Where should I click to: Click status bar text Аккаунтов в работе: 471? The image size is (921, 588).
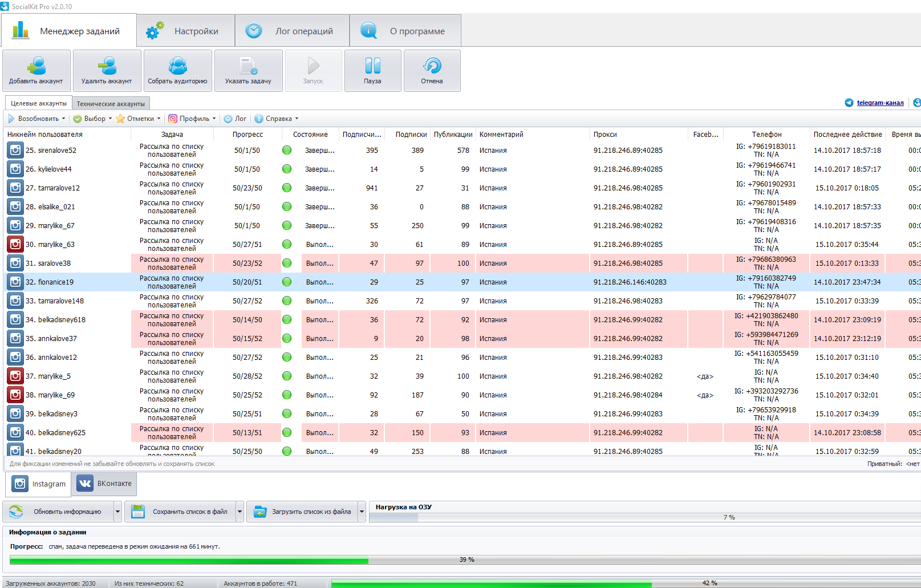pos(261,583)
